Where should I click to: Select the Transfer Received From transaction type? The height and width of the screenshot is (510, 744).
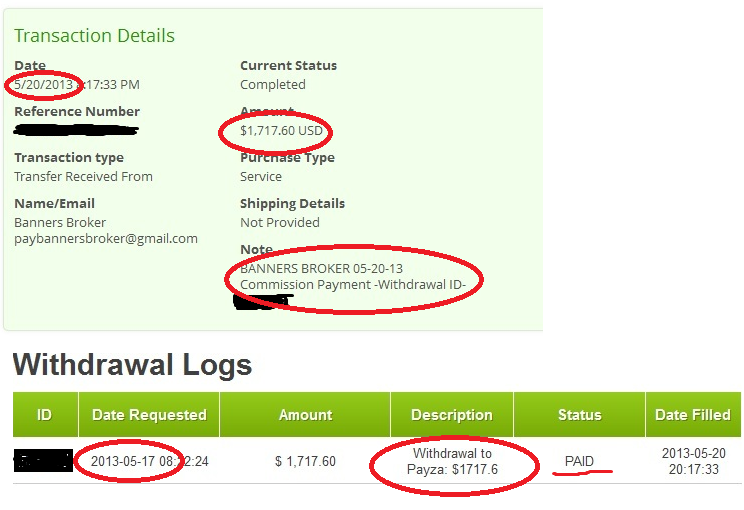(x=83, y=176)
